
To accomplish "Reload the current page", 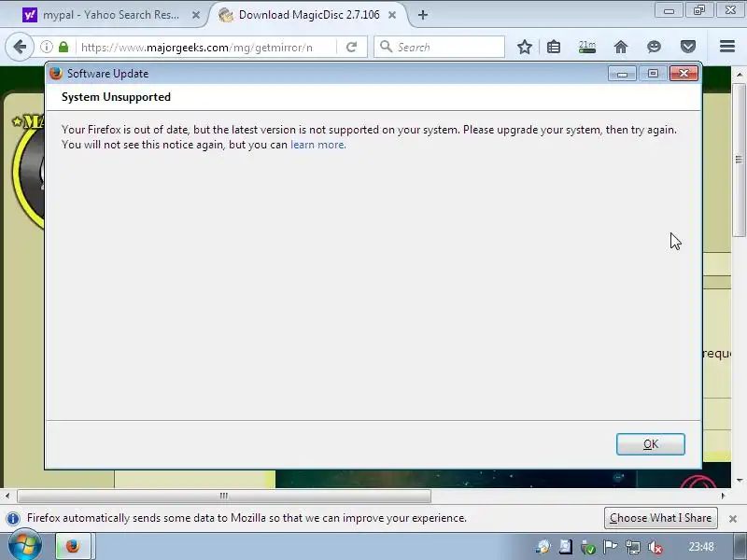I will pyautogui.click(x=352, y=48).
